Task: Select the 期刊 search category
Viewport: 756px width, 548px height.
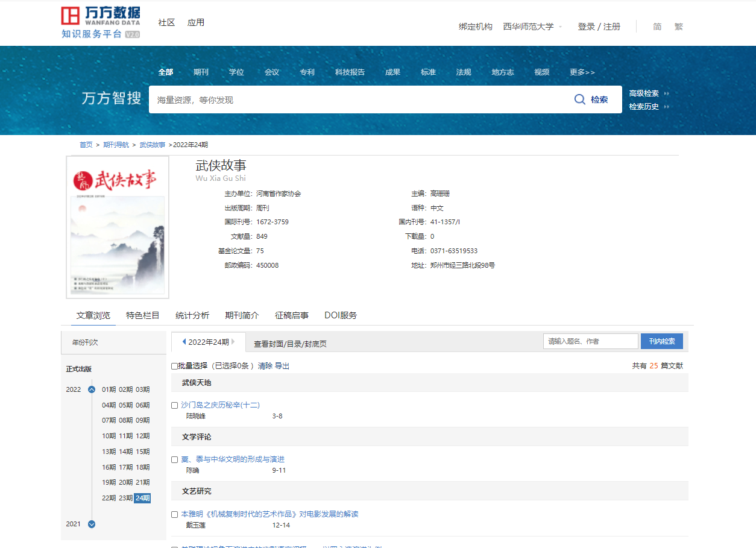Action: [201, 72]
